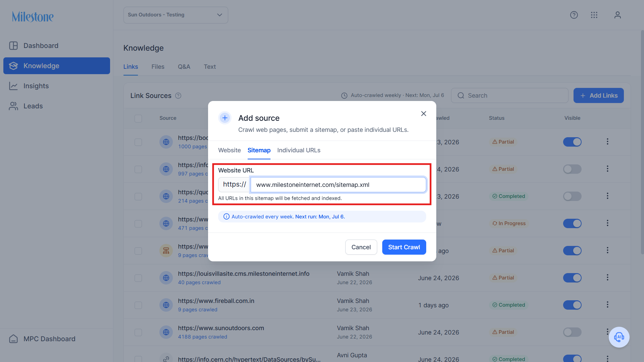This screenshot has width=644, height=362.
Task: Open the AI assistant chat bubble
Action: 619,337
